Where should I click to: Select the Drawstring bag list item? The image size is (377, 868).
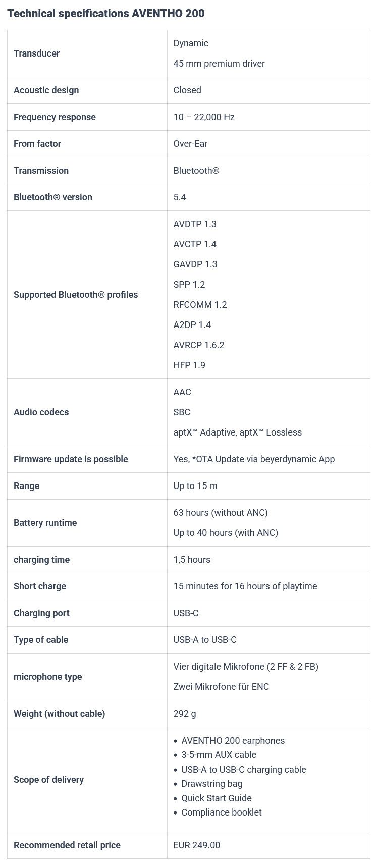click(x=211, y=784)
